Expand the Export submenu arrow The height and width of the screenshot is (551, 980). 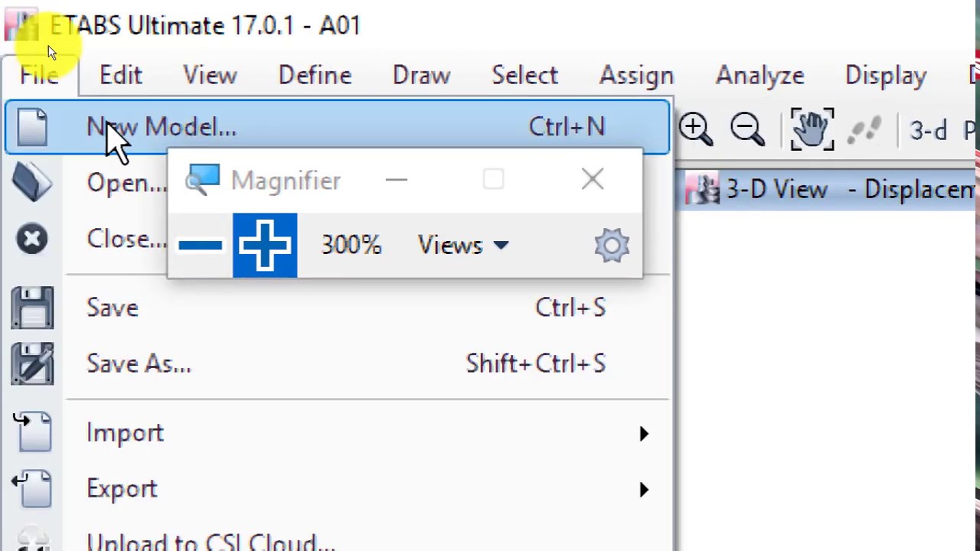[643, 490]
